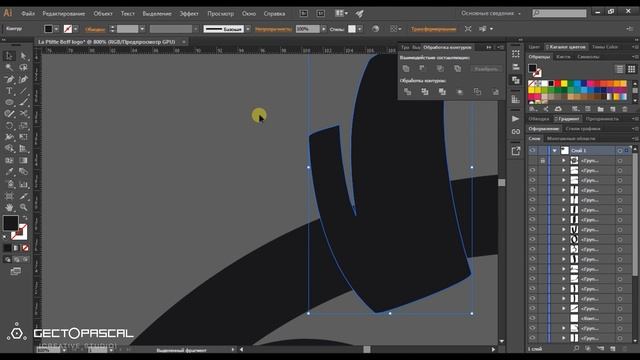Image resolution: width=640 pixels, height=360 pixels.
Task: Toggle visibility of second sublayer group
Action: pyautogui.click(x=532, y=170)
